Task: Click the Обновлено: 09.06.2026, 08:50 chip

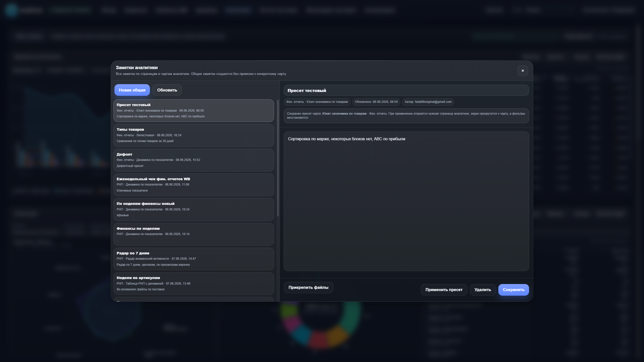Action: pos(376,102)
